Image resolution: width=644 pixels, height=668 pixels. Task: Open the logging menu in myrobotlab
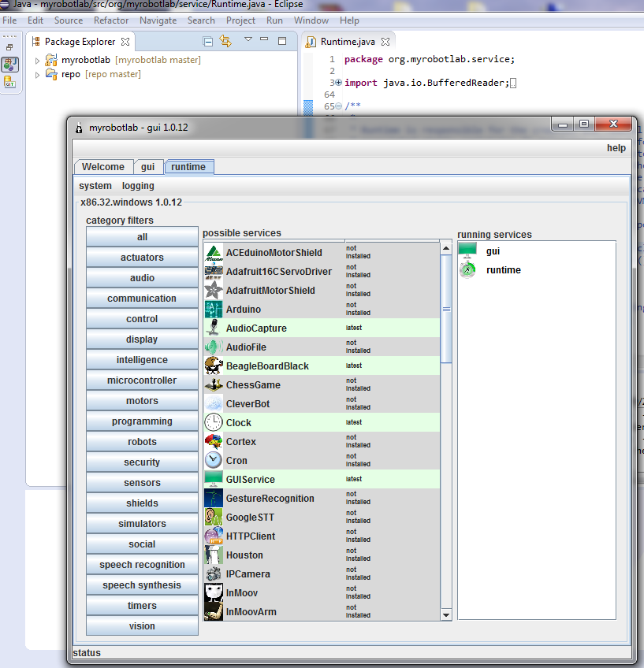[138, 186]
